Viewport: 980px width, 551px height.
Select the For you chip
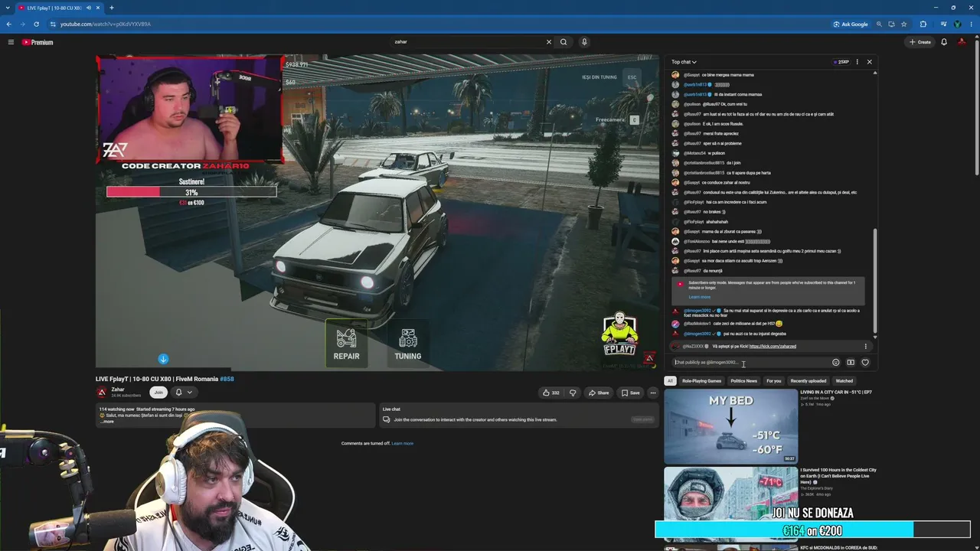[774, 381]
